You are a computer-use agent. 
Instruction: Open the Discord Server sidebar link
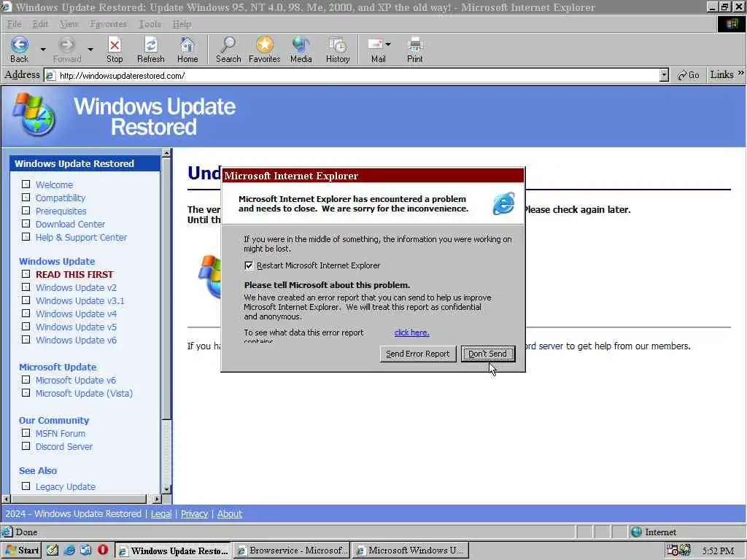click(x=64, y=447)
